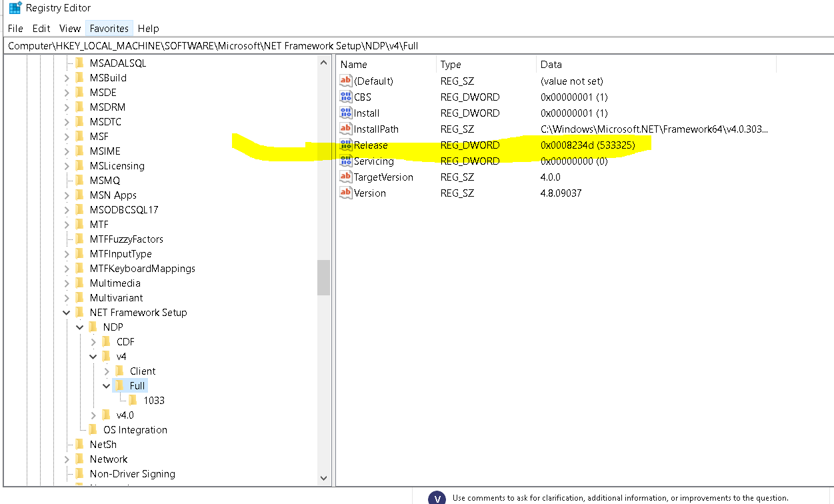The width and height of the screenshot is (834, 504).
Task: Click the Version string value icon
Action: point(345,193)
